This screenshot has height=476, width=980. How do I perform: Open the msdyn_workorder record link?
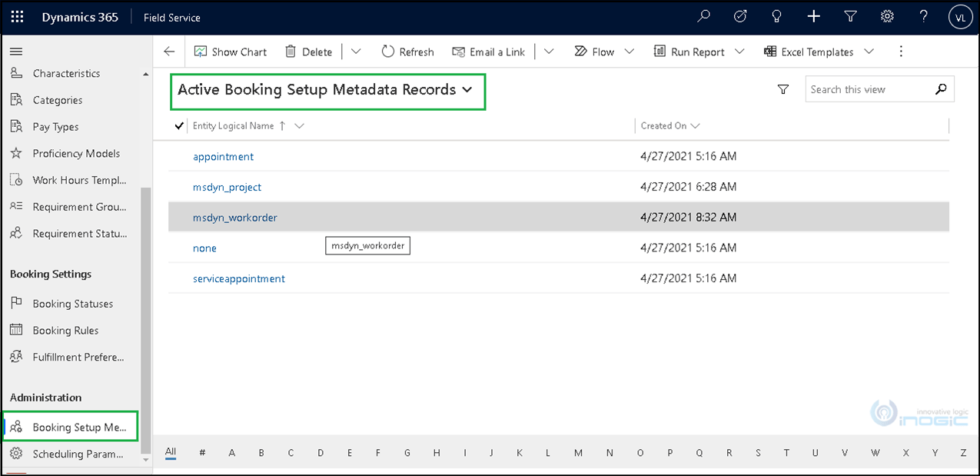[x=234, y=218]
